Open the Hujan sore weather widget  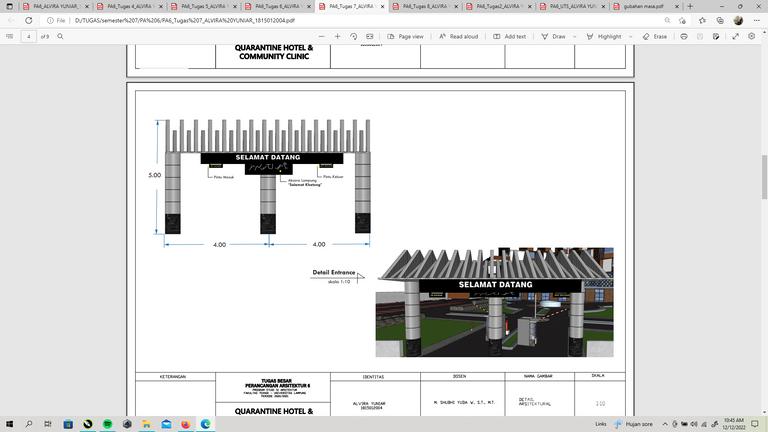pyautogui.click(x=634, y=424)
